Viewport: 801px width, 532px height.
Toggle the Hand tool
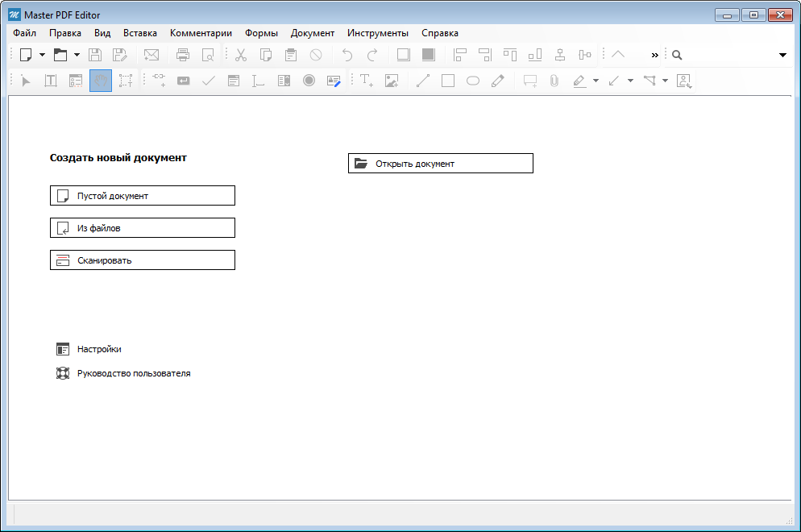click(x=101, y=81)
